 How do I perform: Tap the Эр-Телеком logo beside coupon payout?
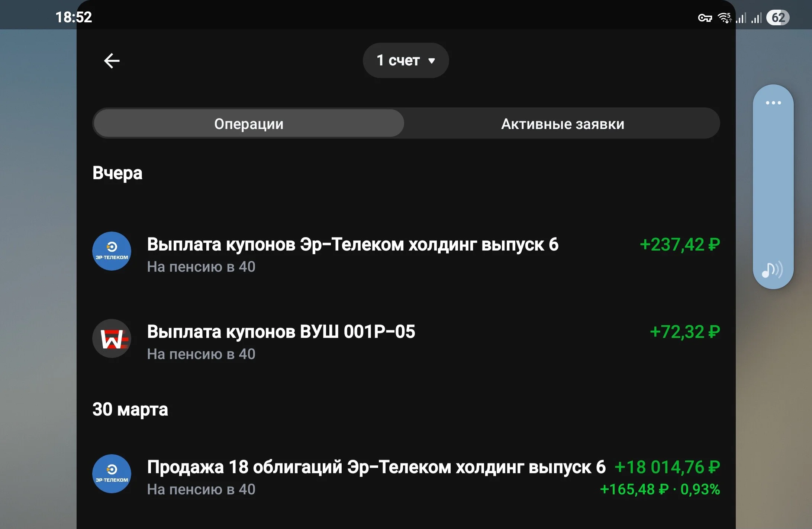(112, 251)
